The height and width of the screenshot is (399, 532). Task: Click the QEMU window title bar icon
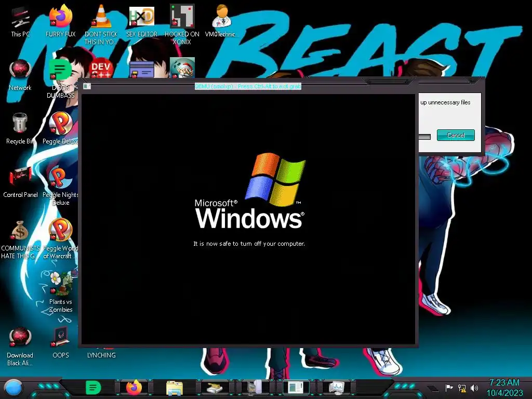[x=87, y=86]
